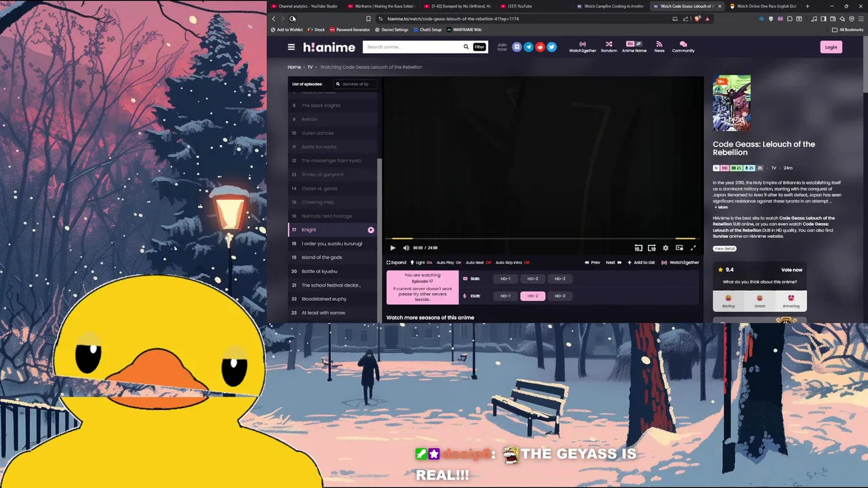
Task: Mute the video player volume
Action: (406, 248)
